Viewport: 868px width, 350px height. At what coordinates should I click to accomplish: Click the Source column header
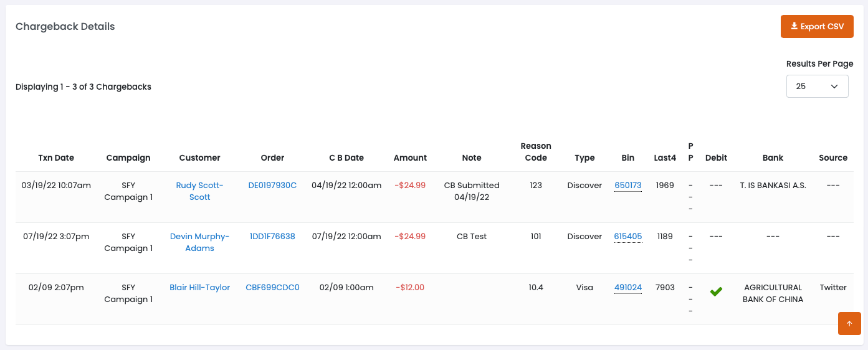coord(833,158)
